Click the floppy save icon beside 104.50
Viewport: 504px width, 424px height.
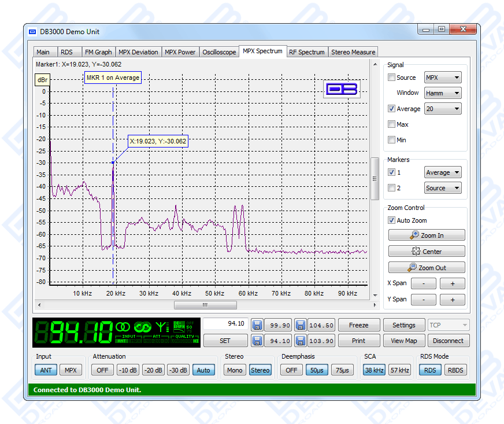[301, 325]
